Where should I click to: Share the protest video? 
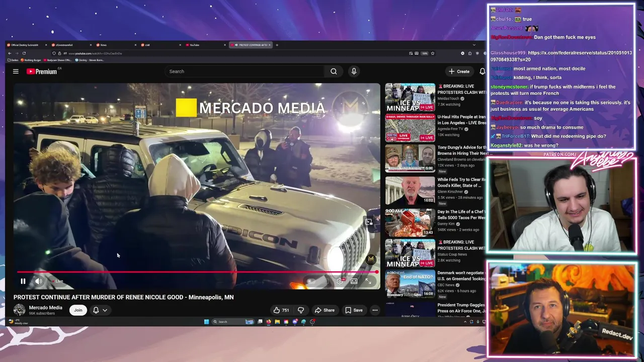(325, 310)
